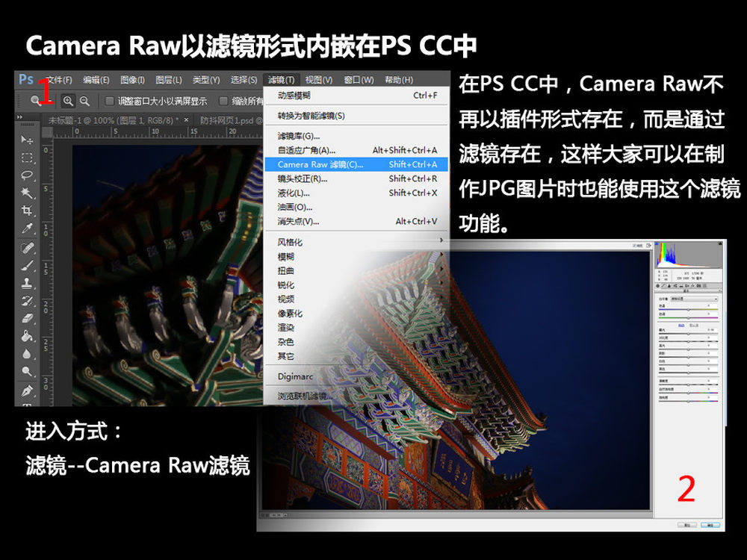
Task: Click the Zoom Out option icon
Action: pyautogui.click(x=84, y=101)
